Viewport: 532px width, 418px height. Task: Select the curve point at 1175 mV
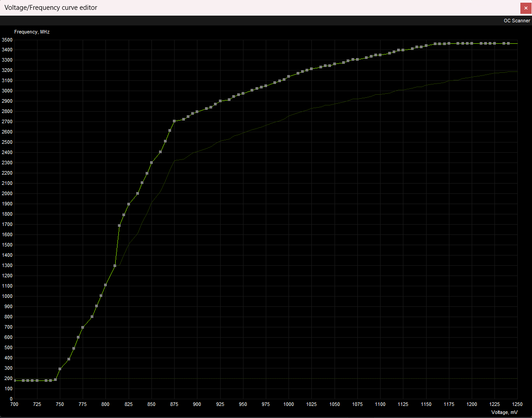point(449,43)
